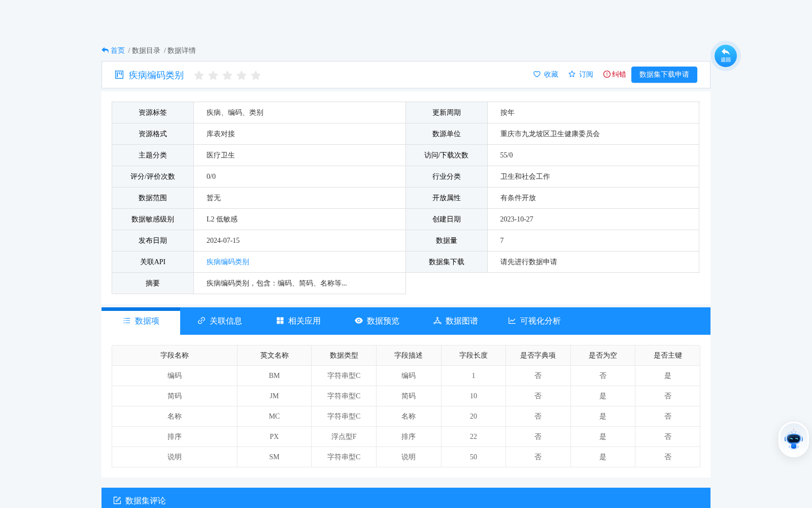Rate the dataset three stars
812x508 pixels.
point(227,75)
